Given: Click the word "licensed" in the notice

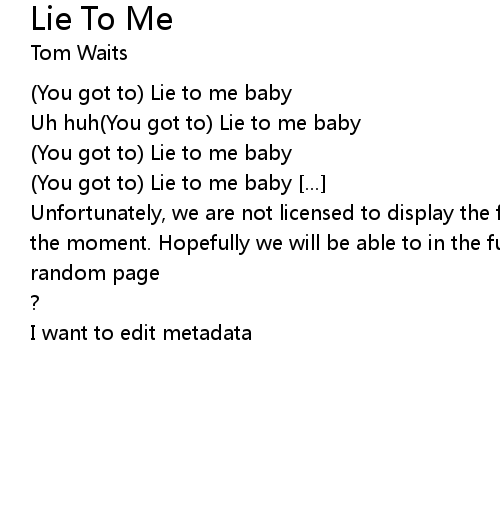Looking at the screenshot, I should click(x=317, y=213).
